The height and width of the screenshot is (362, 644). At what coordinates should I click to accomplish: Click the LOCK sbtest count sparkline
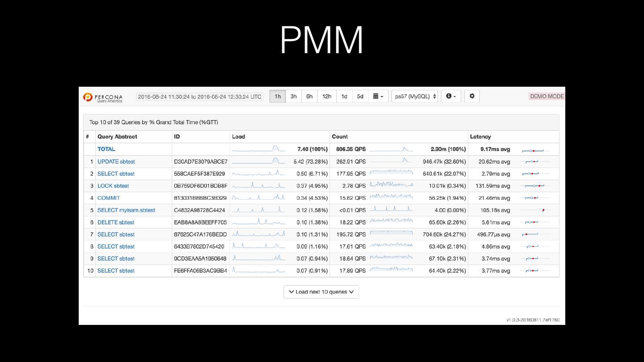pyautogui.click(x=391, y=185)
